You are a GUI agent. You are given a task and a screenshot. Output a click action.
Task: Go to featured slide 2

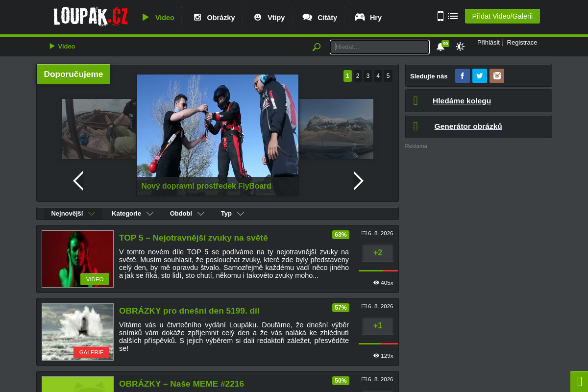pyautogui.click(x=358, y=76)
